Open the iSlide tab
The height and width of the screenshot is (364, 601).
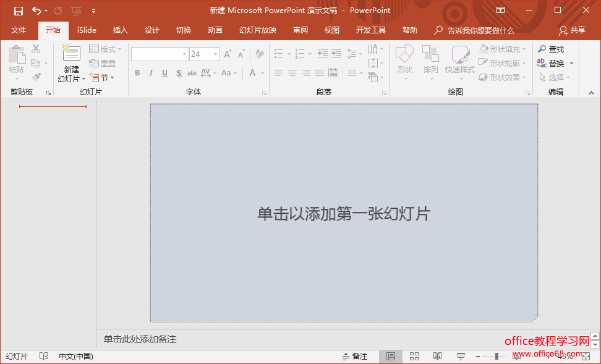pos(87,30)
